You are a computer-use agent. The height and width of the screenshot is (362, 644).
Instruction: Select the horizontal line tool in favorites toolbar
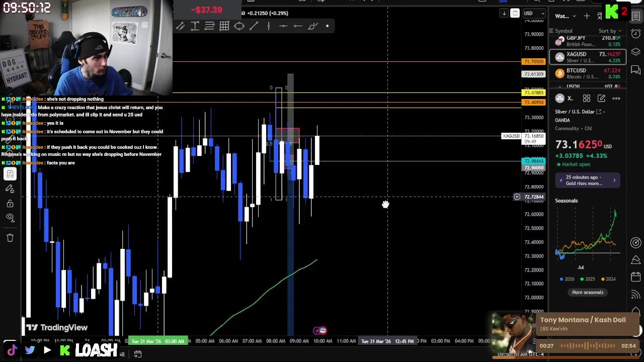pyautogui.click(x=283, y=26)
